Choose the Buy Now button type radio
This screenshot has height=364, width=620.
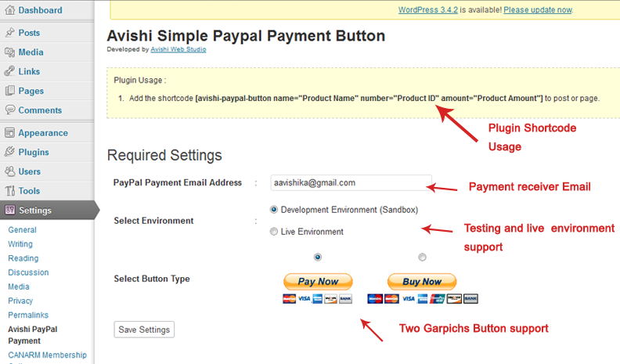pyautogui.click(x=422, y=258)
